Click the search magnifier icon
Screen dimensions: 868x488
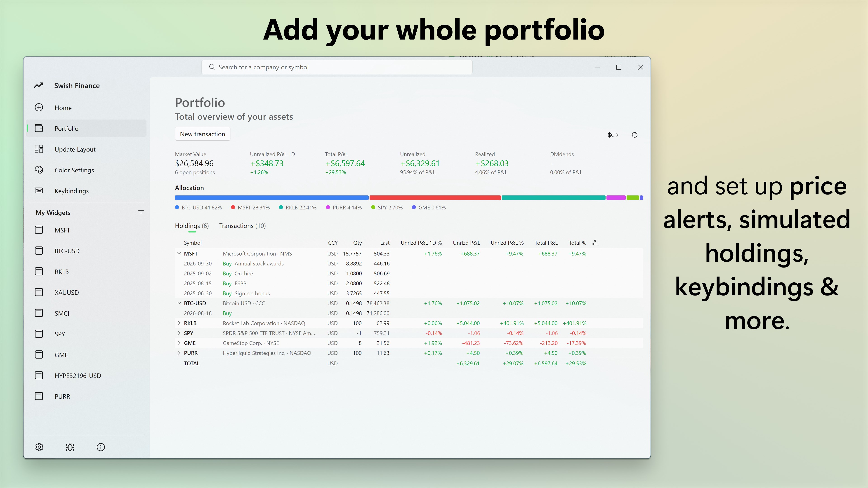point(212,67)
